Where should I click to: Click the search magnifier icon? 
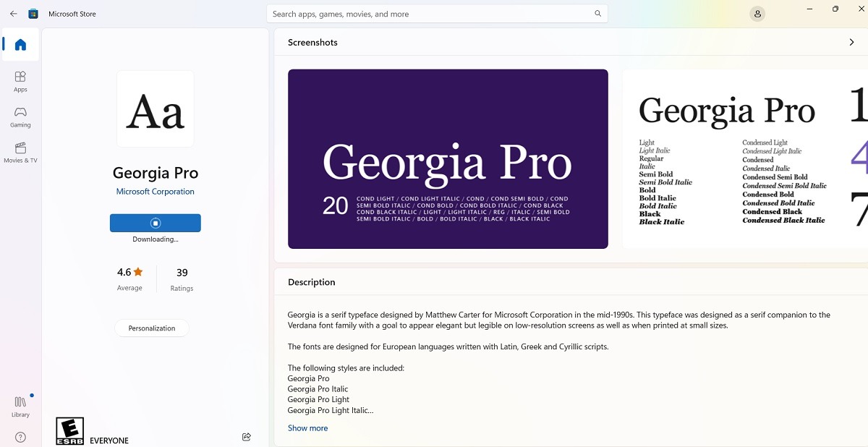pos(597,13)
